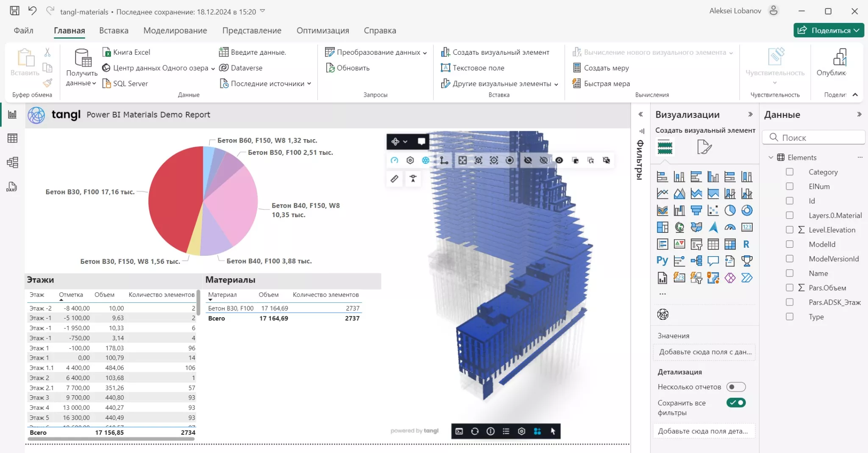Click the measure ruler tool in 3D viewer
The height and width of the screenshot is (453, 868).
click(x=395, y=179)
